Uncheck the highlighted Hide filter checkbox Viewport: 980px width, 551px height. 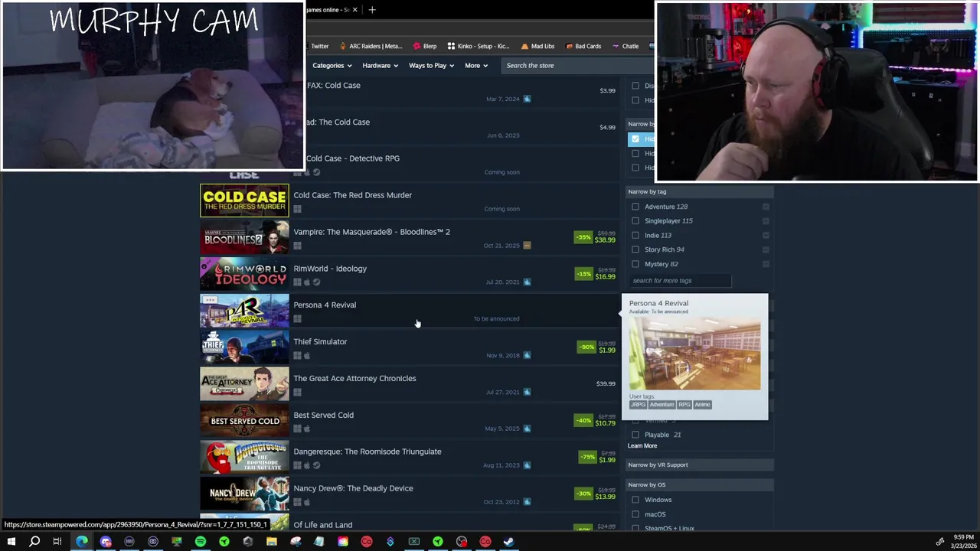click(x=635, y=139)
